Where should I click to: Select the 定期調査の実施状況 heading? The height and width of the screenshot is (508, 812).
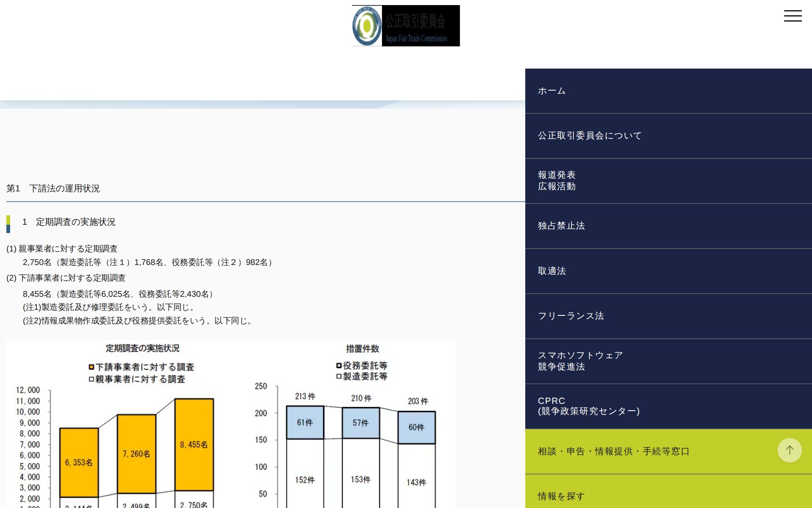click(x=69, y=222)
